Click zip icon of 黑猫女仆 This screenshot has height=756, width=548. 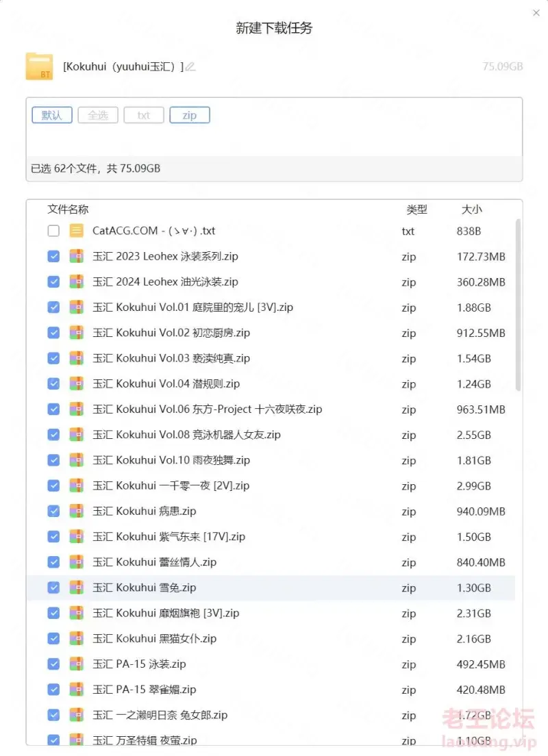[x=76, y=638]
